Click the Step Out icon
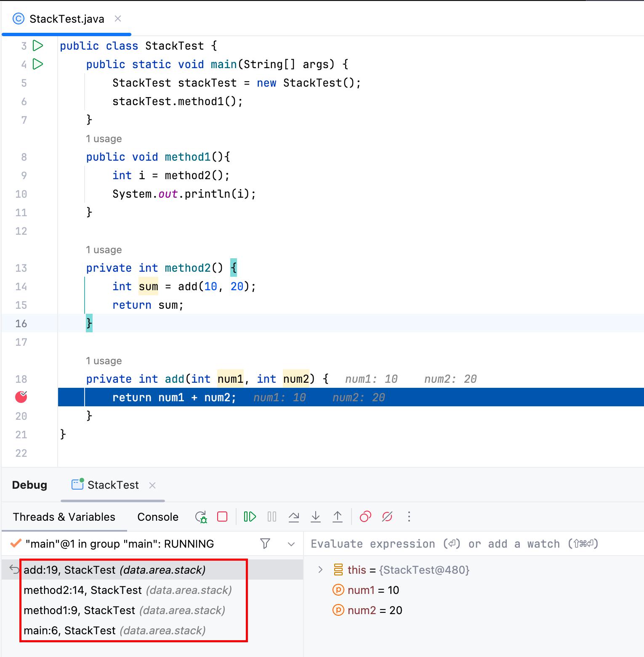This screenshot has height=657, width=644. [338, 517]
